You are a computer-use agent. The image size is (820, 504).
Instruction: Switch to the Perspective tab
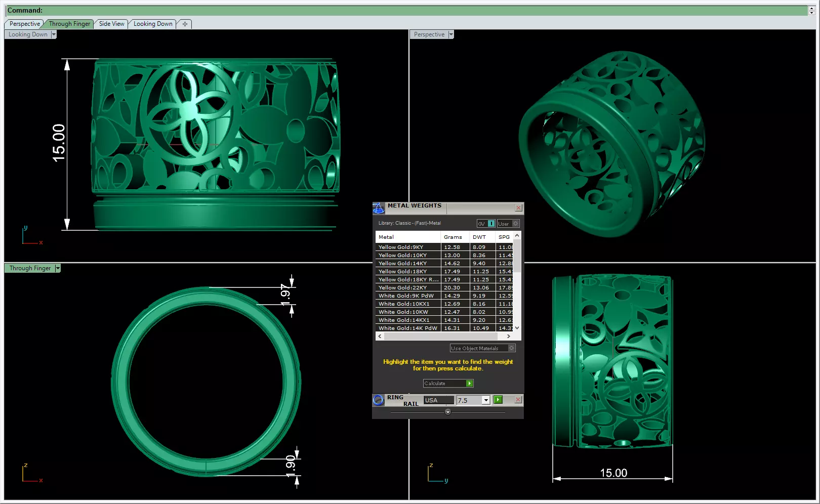(x=24, y=24)
